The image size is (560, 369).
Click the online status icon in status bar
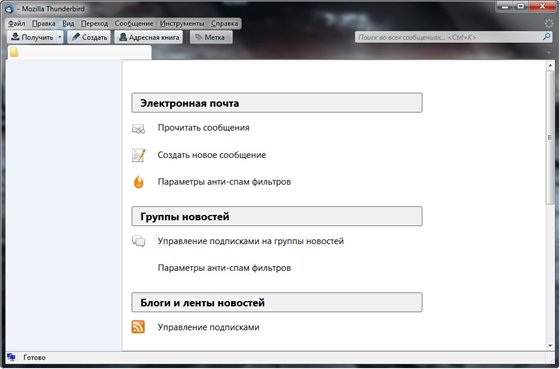(11, 357)
